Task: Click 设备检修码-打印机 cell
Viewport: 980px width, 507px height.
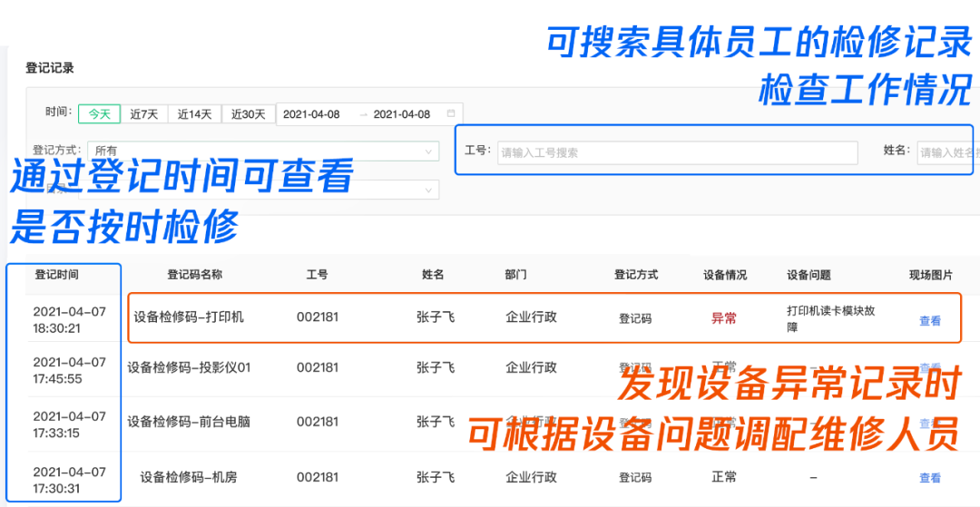Action: pyautogui.click(x=189, y=317)
